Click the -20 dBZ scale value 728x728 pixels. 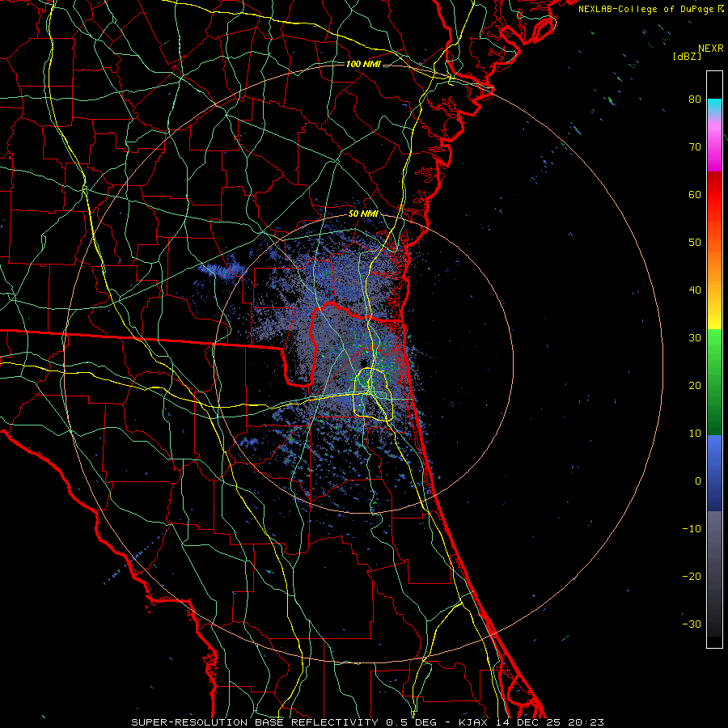[x=692, y=576]
